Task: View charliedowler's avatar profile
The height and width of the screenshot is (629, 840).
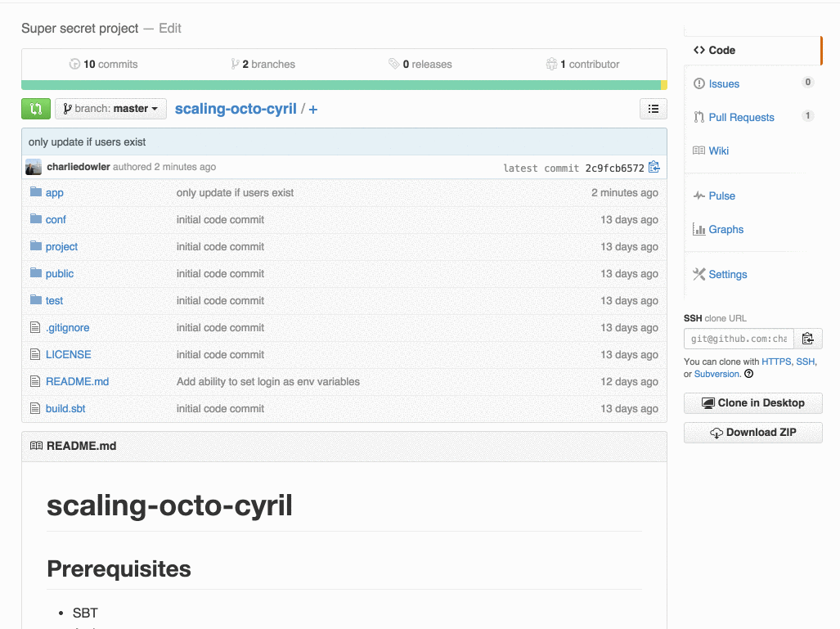Action: coord(34,167)
